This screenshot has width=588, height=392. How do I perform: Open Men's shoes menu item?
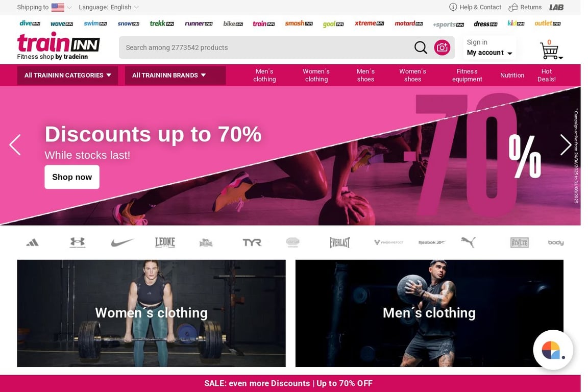click(365, 76)
